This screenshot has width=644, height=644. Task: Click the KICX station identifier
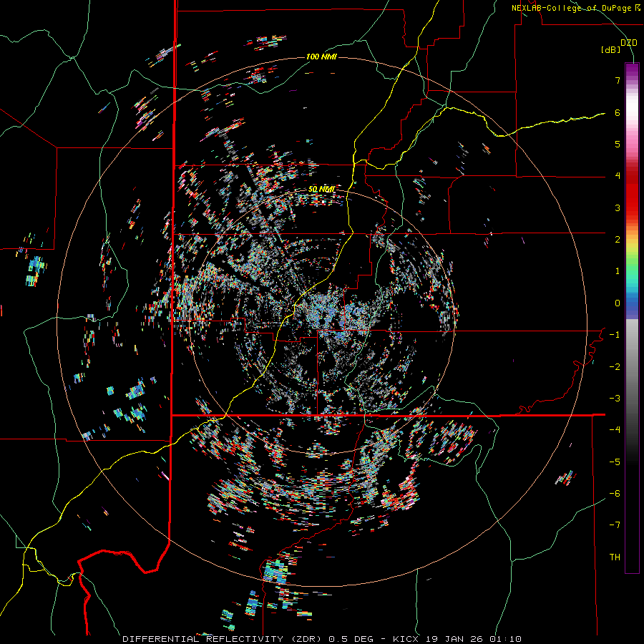click(x=406, y=639)
